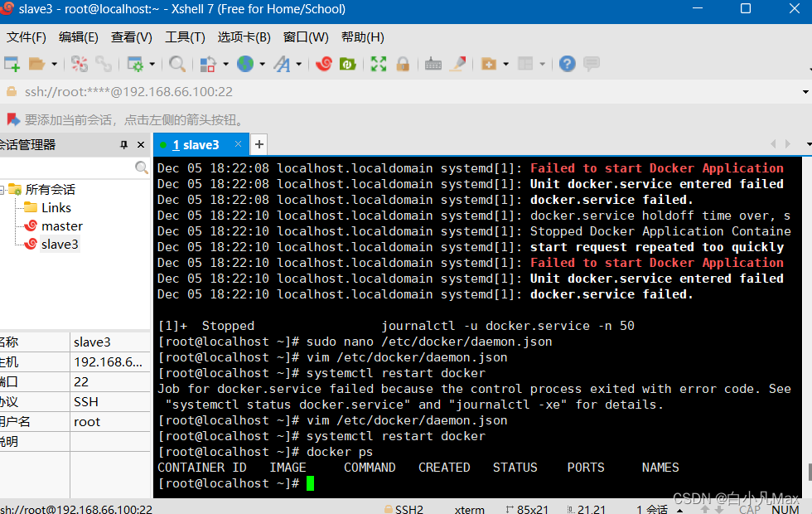812x514 pixels.
Task: Close the session manager panel
Action: click(x=141, y=145)
